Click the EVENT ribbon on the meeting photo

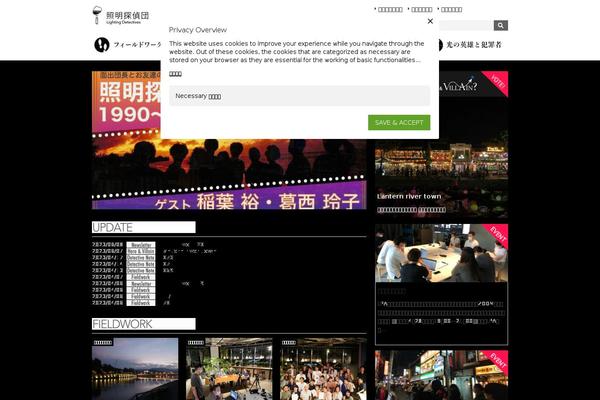(498, 234)
